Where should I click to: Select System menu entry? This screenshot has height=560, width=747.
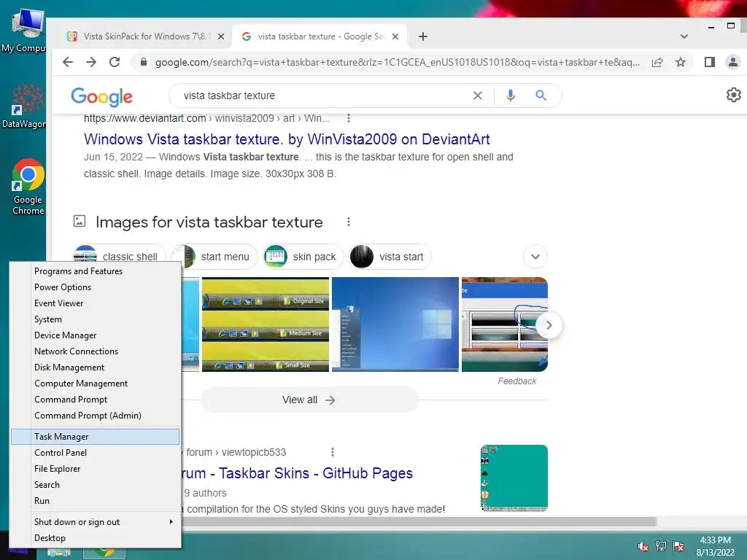point(96,319)
